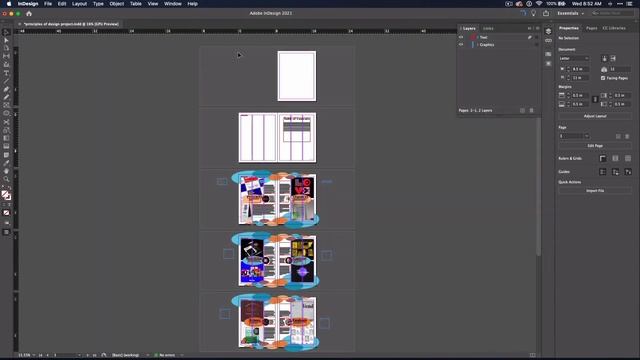
Task: Open the Window menu
Action: [x=173, y=4]
